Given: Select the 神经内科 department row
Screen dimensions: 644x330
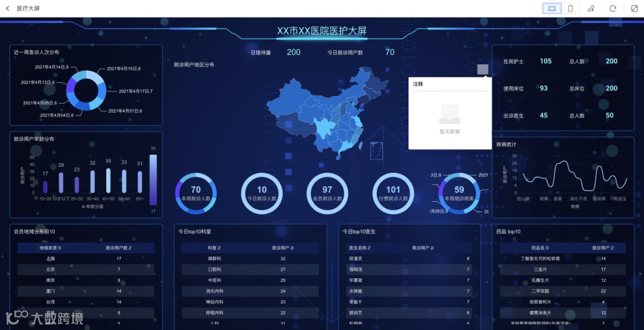Looking at the screenshot, I should tap(250, 301).
